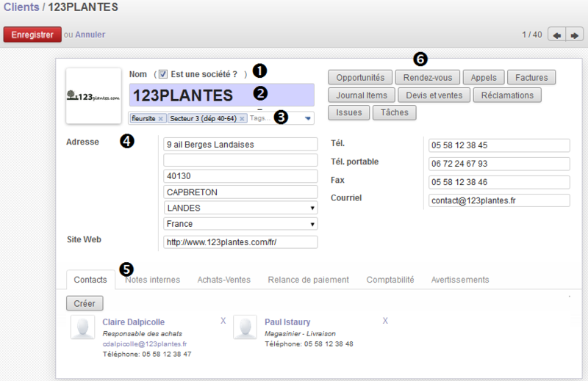Delete contact Paul Istaury with X

385,321
